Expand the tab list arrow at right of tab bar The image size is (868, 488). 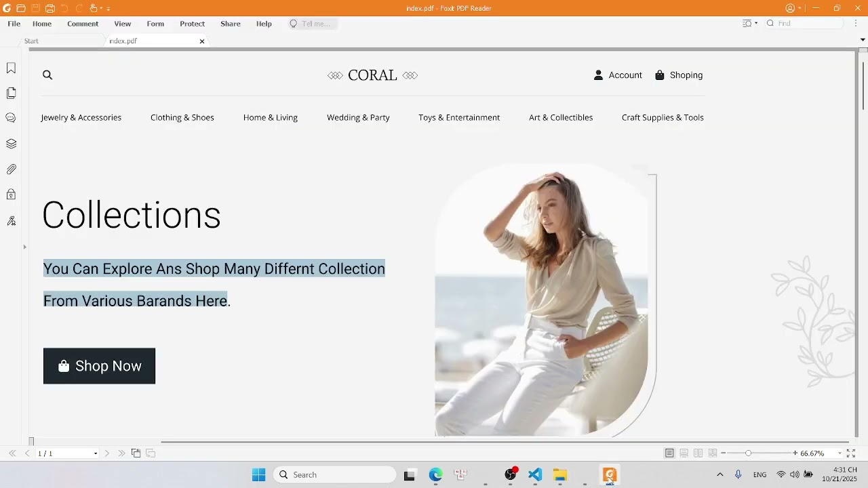pyautogui.click(x=862, y=40)
